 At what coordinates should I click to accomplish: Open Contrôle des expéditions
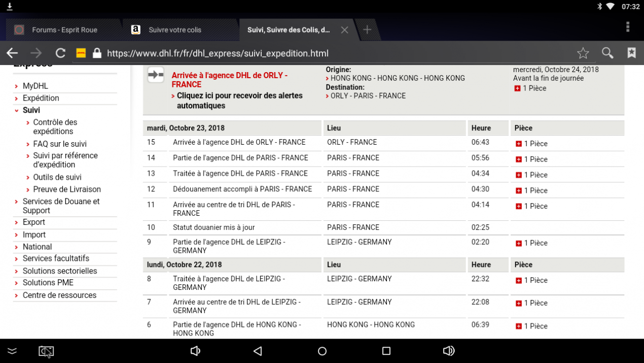pos(55,127)
